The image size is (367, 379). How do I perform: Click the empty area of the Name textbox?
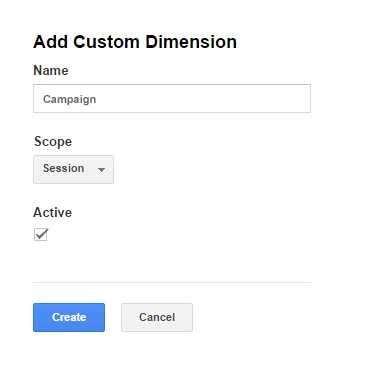[x=203, y=99]
